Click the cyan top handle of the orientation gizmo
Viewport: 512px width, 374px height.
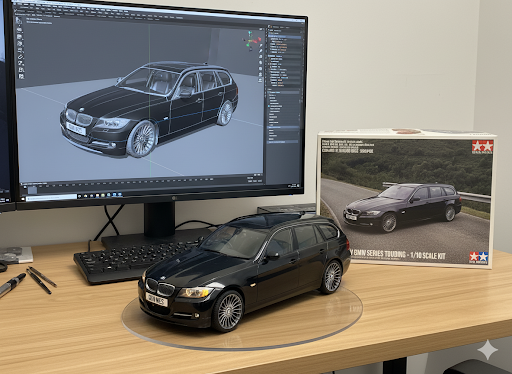point(250,33)
